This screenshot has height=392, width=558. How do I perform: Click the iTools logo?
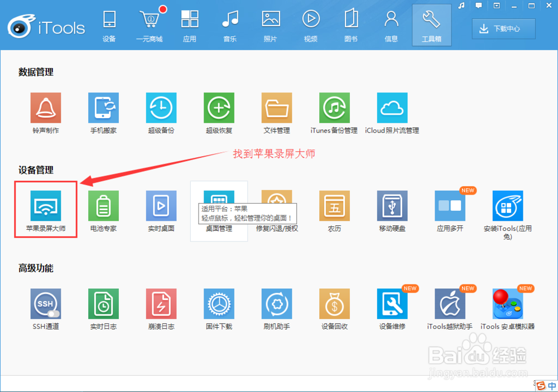46,27
